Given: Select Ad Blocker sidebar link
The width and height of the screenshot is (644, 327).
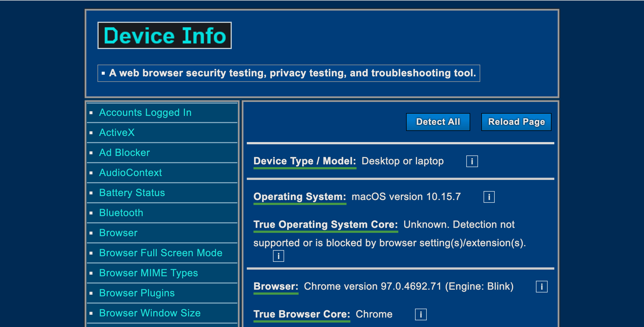Looking at the screenshot, I should click(124, 153).
